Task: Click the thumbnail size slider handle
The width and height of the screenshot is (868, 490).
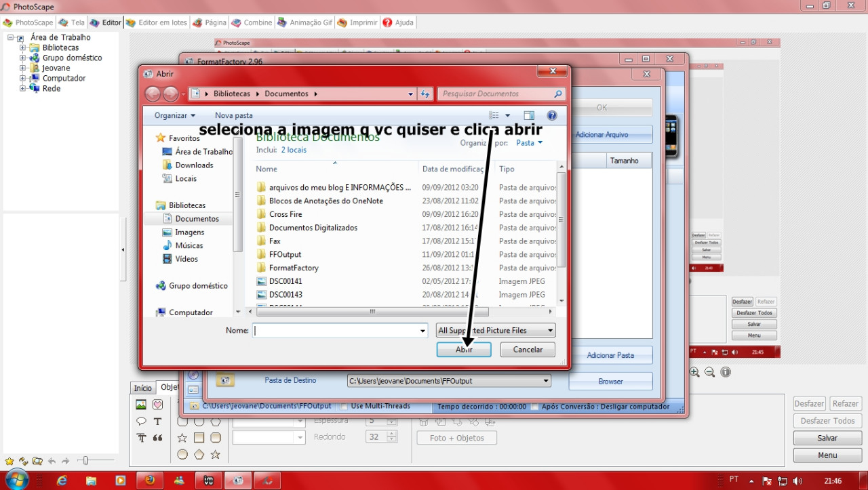Action: click(85, 461)
